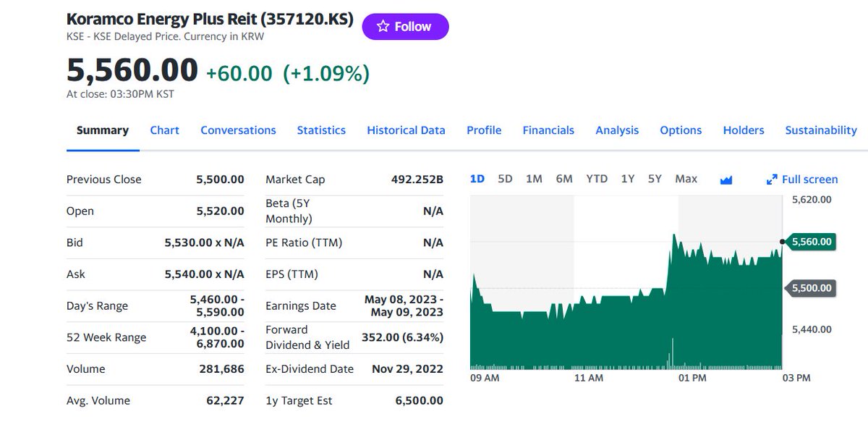868x443 pixels.
Task: Click the +60.00 (+1.09%) change text
Action: 288,73
